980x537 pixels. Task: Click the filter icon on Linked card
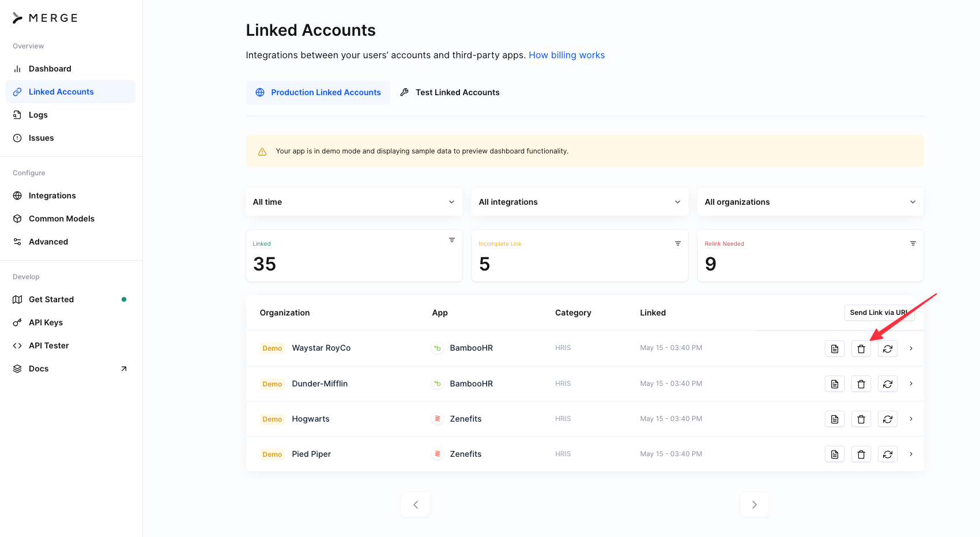(x=452, y=240)
